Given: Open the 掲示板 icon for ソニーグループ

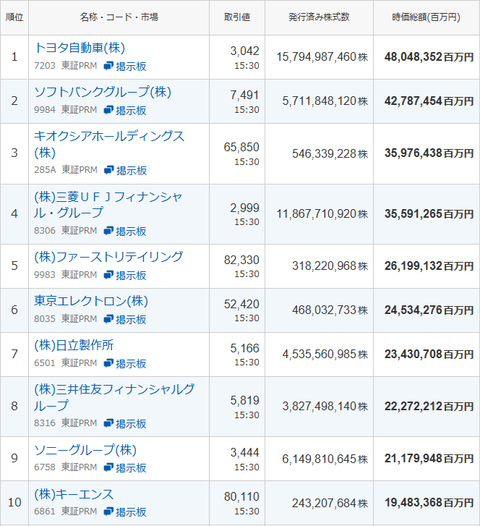Looking at the screenshot, I should pyautogui.click(x=125, y=468).
